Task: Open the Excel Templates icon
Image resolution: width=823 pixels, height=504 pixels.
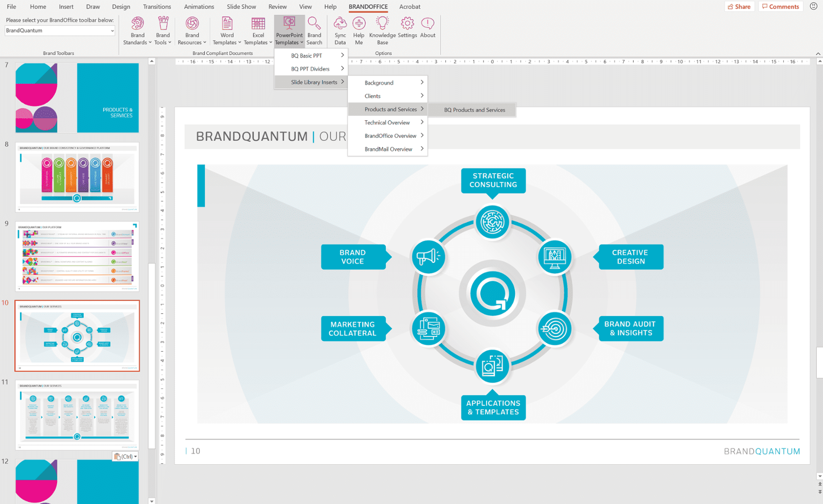Action: [x=258, y=24]
